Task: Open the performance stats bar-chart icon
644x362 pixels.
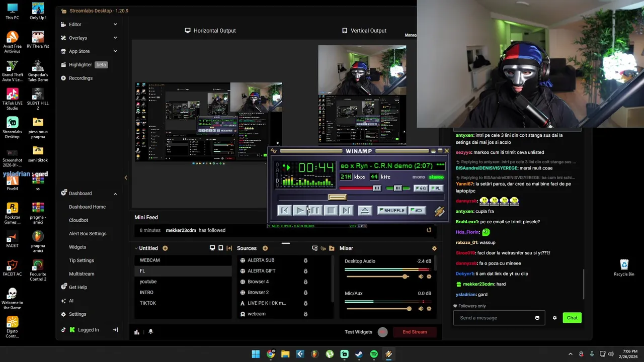Action: 137,332
